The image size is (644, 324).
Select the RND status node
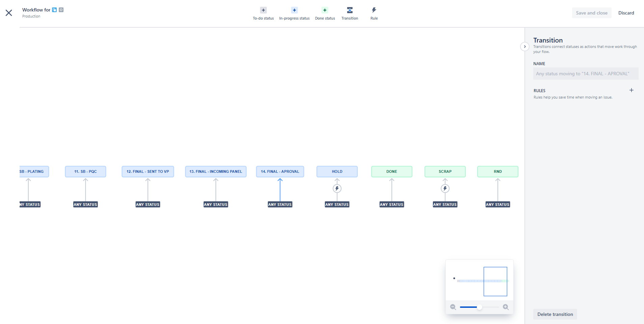498,171
